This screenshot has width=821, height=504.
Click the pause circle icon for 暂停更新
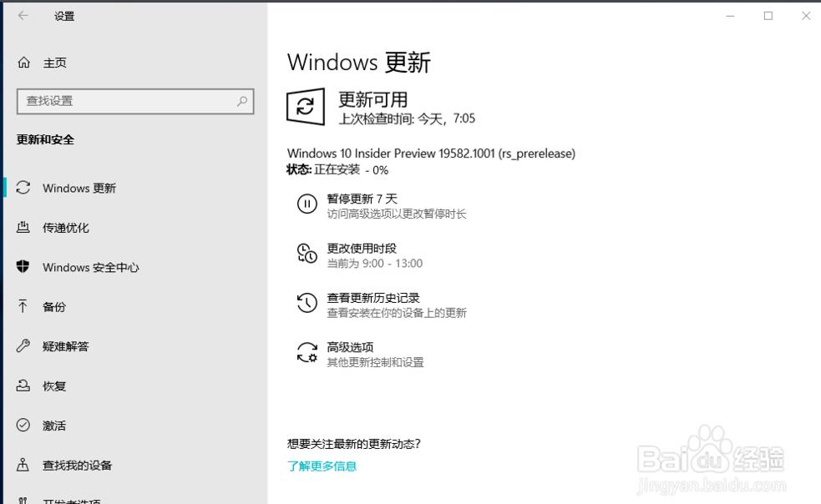point(307,204)
